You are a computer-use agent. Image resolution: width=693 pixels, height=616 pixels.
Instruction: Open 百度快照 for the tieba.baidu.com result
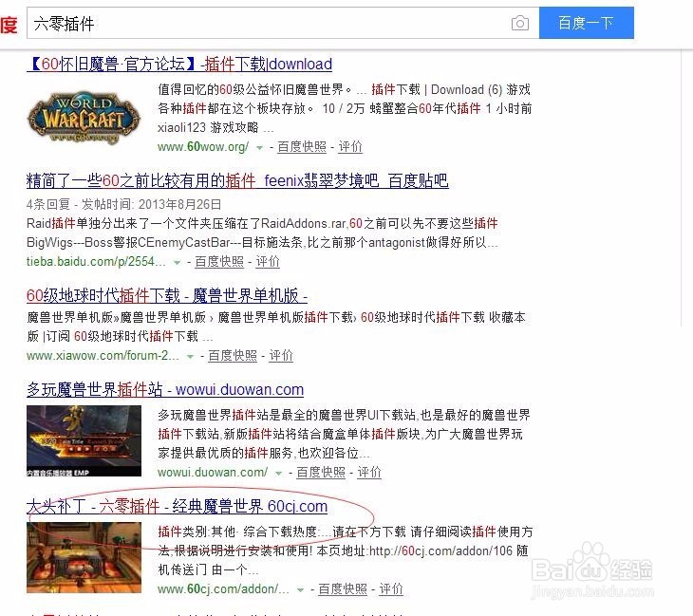[x=219, y=262]
